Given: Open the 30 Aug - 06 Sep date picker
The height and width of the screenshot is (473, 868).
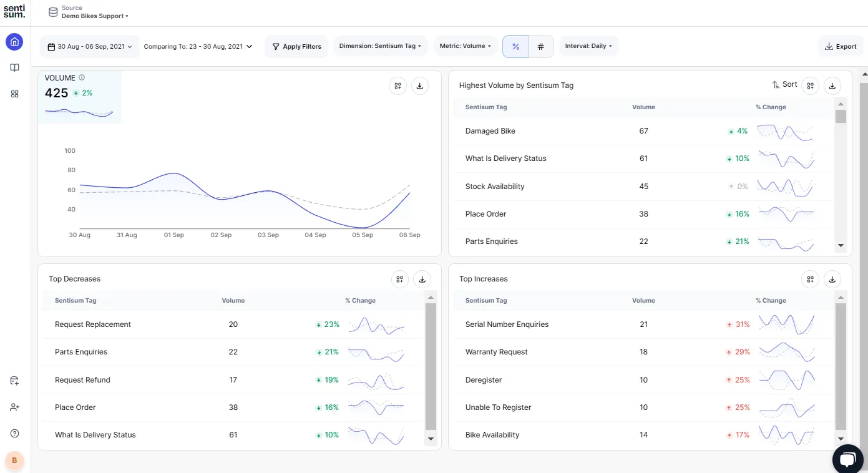Looking at the screenshot, I should pos(90,46).
